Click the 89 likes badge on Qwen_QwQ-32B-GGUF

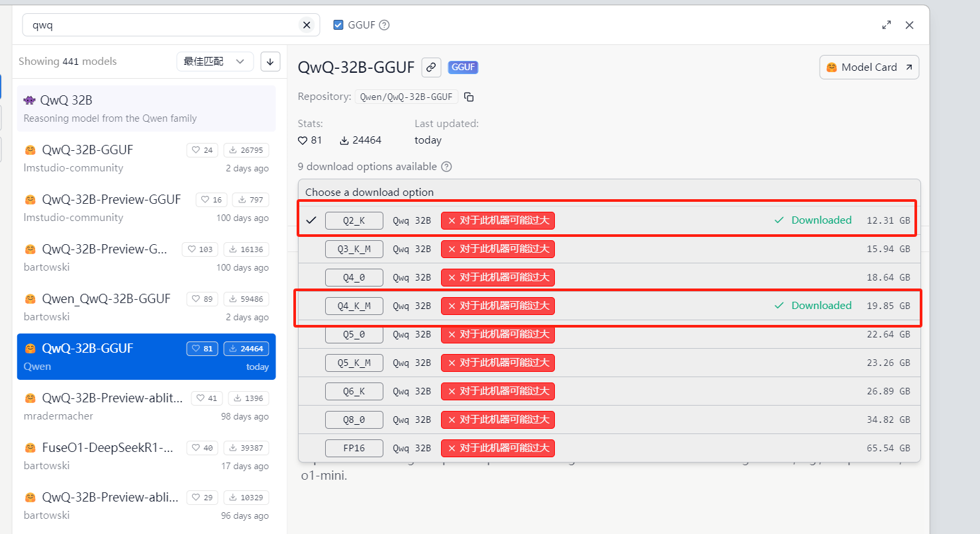tap(202, 299)
